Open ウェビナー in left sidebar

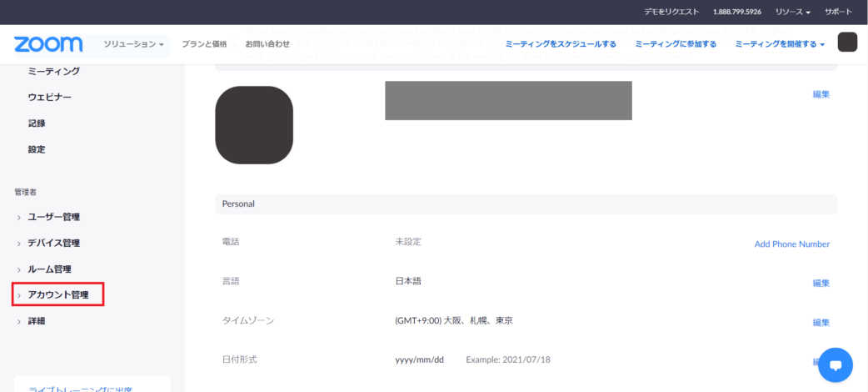pyautogui.click(x=49, y=97)
